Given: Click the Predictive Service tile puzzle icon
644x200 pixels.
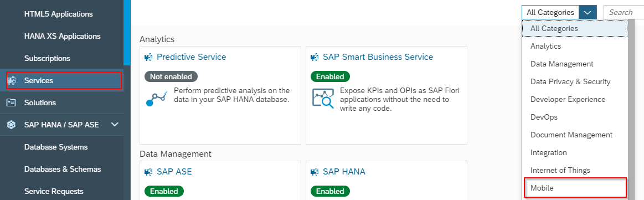Looking at the screenshot, I should point(148,57).
